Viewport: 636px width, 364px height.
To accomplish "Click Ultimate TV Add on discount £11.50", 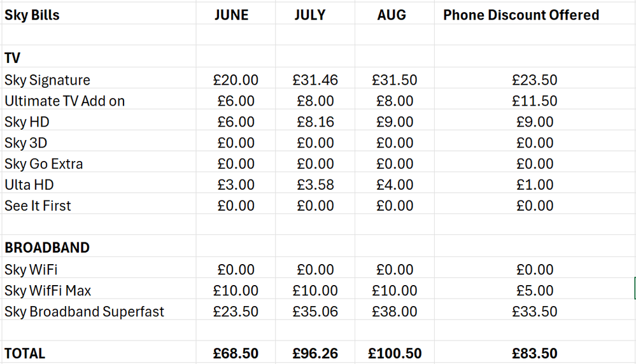I will tap(535, 101).
